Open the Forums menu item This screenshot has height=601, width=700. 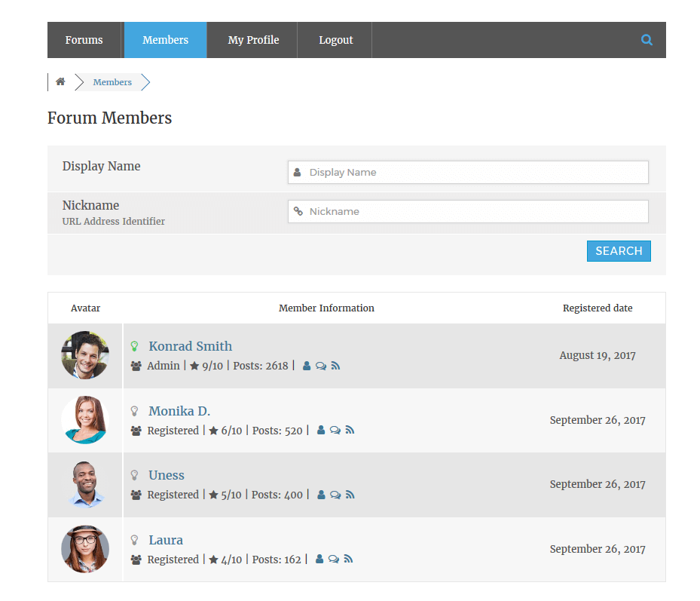click(x=84, y=40)
